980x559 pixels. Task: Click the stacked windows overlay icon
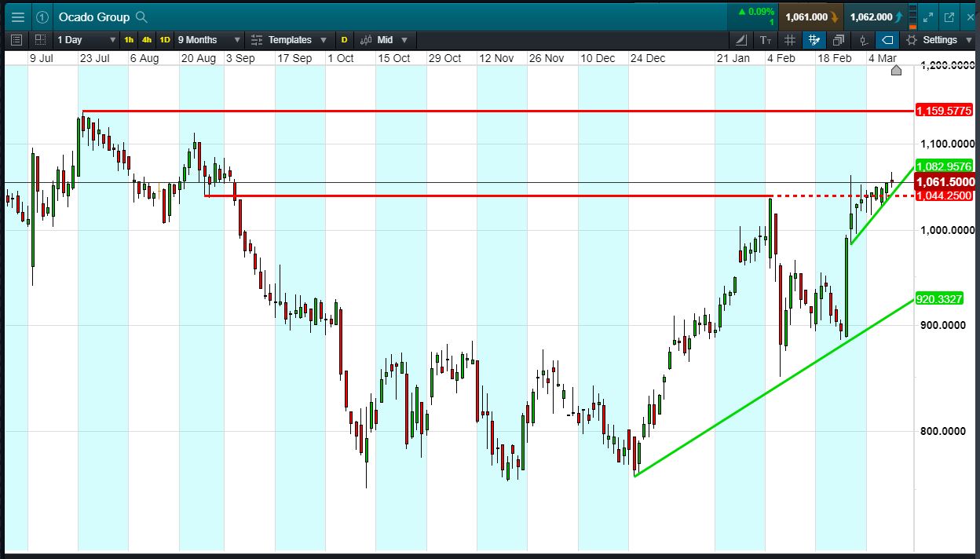(839, 39)
